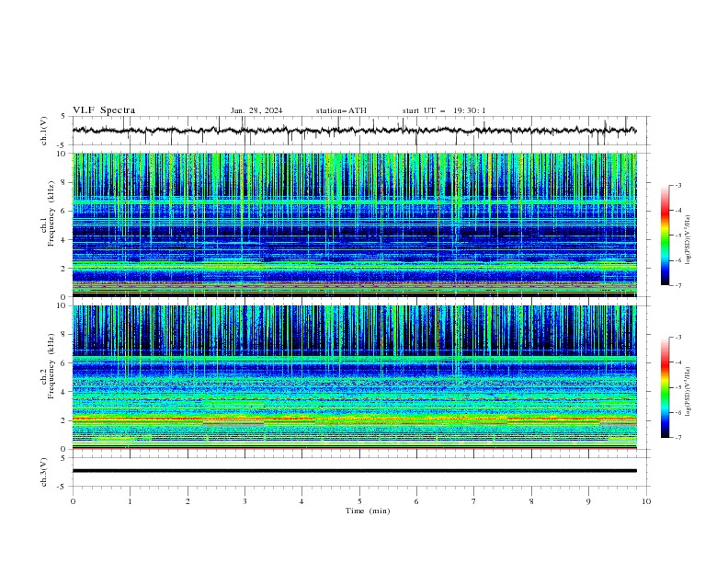
Task: Click the "-3" label on the upper color bar
Action: tap(677, 185)
